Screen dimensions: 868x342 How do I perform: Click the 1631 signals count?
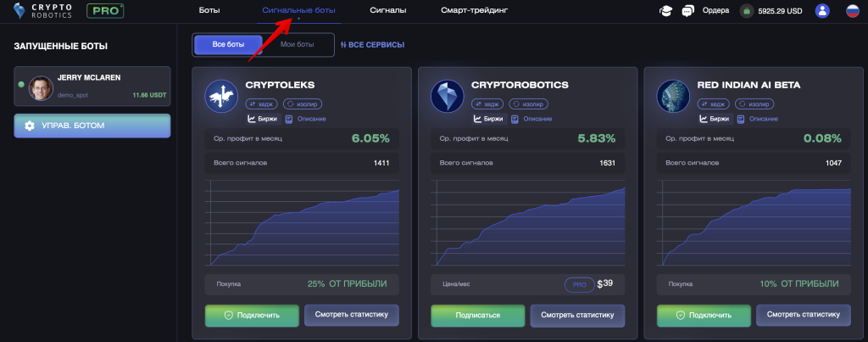(x=607, y=163)
